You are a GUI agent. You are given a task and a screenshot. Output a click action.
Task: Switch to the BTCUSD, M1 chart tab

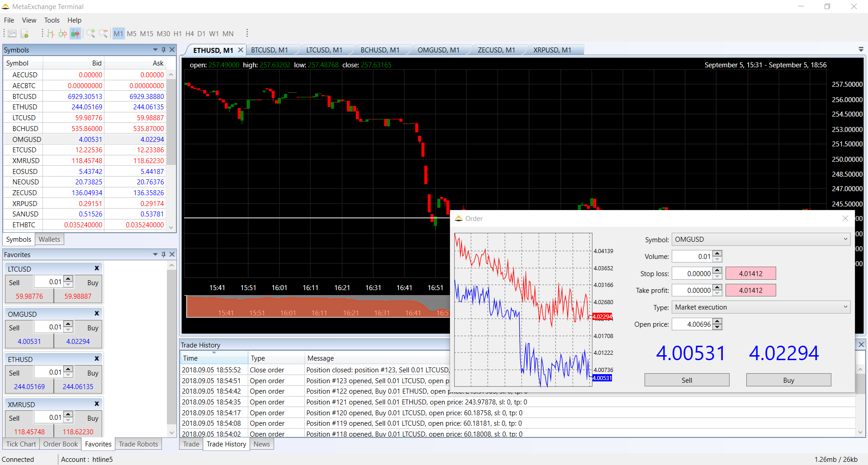[269, 50]
